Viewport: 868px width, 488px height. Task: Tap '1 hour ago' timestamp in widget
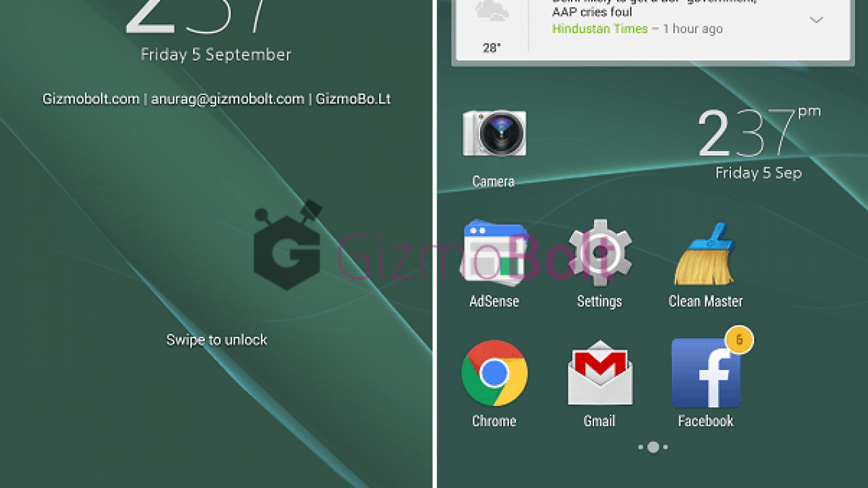(x=693, y=29)
